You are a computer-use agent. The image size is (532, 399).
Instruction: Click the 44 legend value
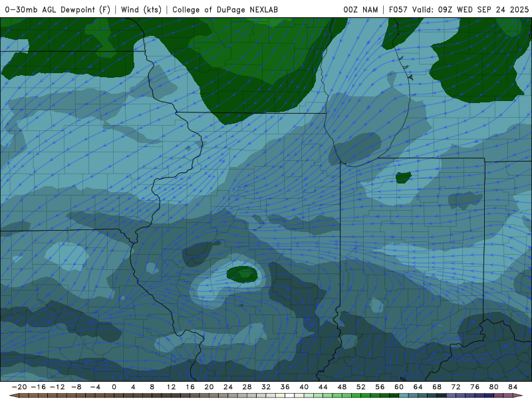[x=323, y=387]
